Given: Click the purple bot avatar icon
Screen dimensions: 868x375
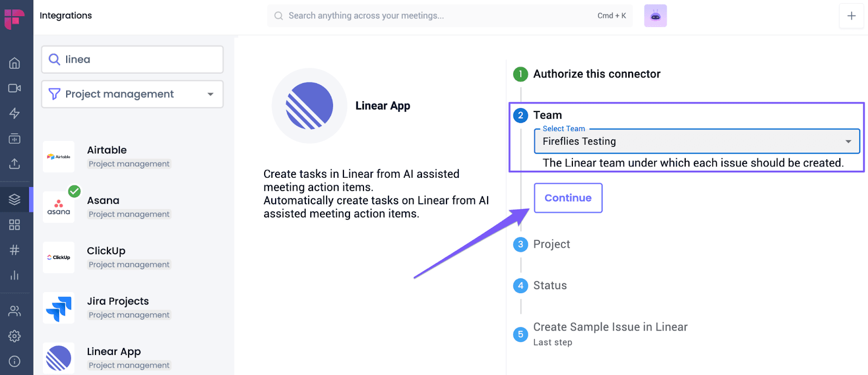Looking at the screenshot, I should pyautogui.click(x=655, y=16).
